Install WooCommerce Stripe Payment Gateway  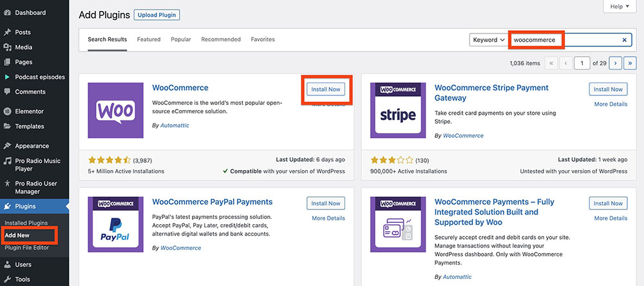tap(609, 89)
